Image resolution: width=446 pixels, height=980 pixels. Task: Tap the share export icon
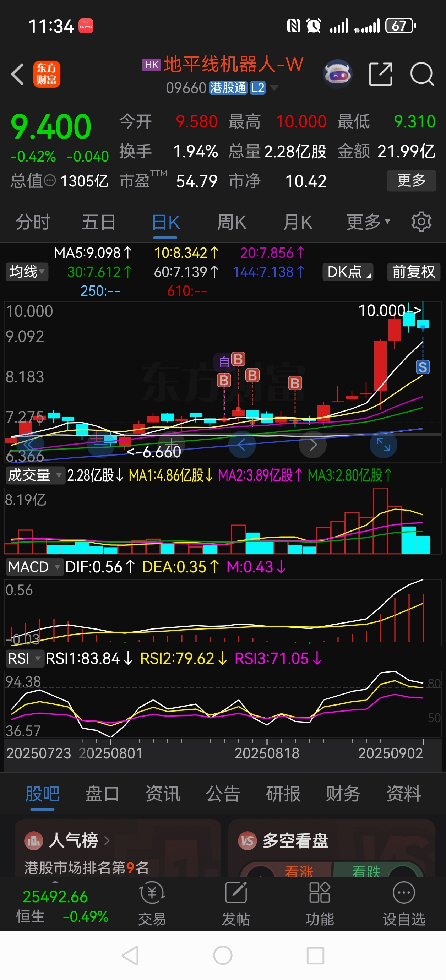[381, 74]
